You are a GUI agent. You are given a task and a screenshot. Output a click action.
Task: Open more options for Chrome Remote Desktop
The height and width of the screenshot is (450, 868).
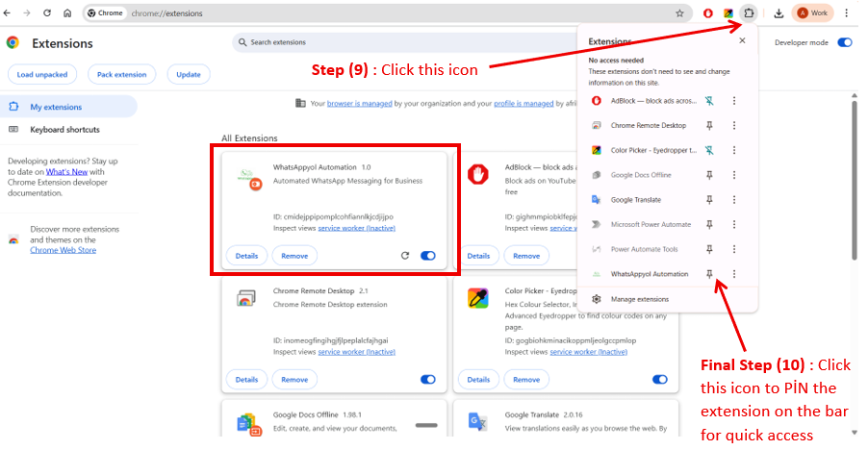pyautogui.click(x=734, y=126)
